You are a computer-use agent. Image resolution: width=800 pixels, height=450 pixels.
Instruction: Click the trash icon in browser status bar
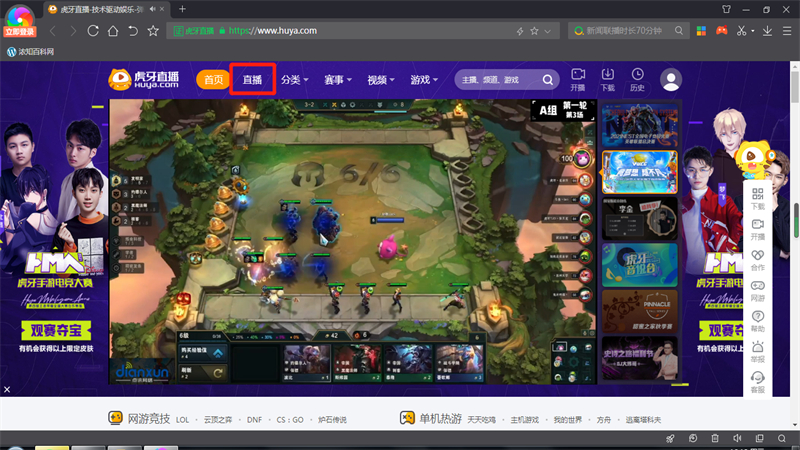[715, 438]
